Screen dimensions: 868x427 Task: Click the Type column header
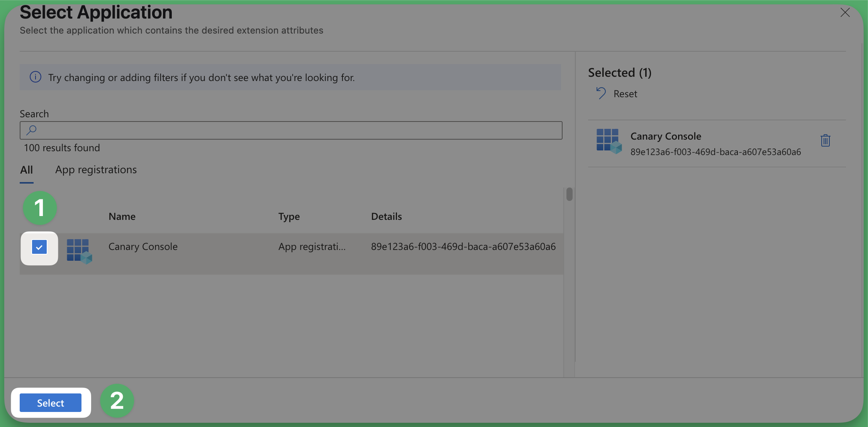click(x=289, y=216)
